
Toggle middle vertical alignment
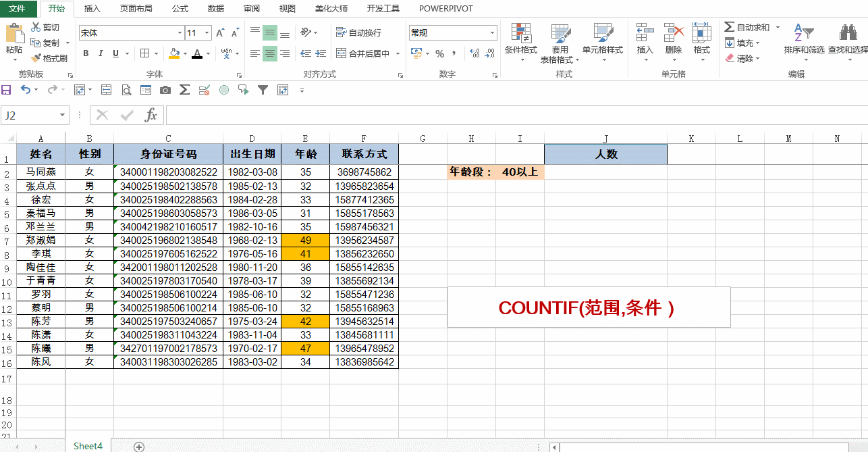click(x=270, y=32)
